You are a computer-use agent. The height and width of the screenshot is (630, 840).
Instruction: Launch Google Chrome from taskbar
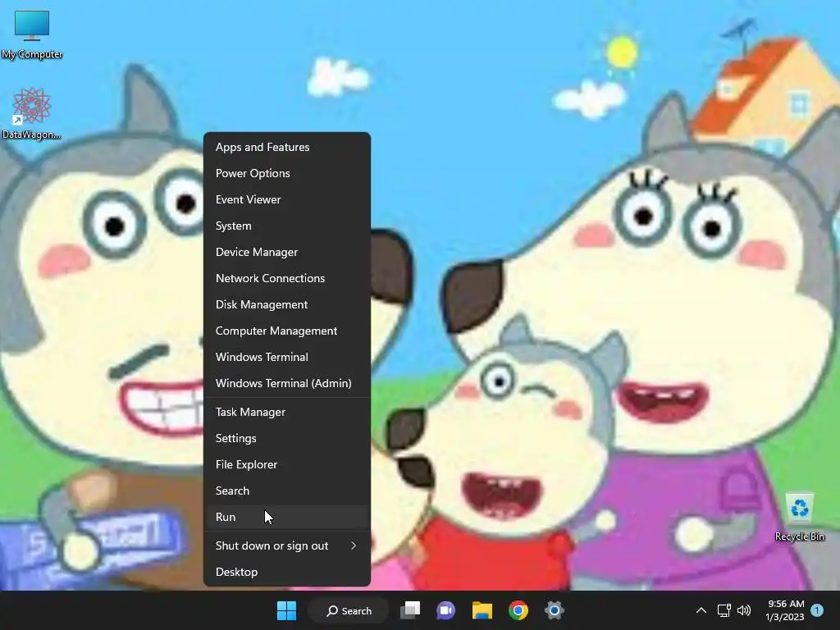(x=518, y=610)
